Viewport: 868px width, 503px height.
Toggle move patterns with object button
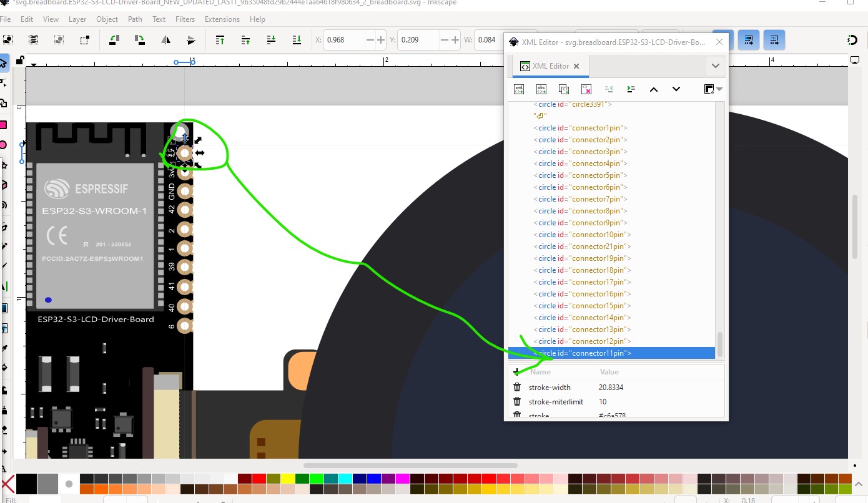pyautogui.click(x=774, y=40)
